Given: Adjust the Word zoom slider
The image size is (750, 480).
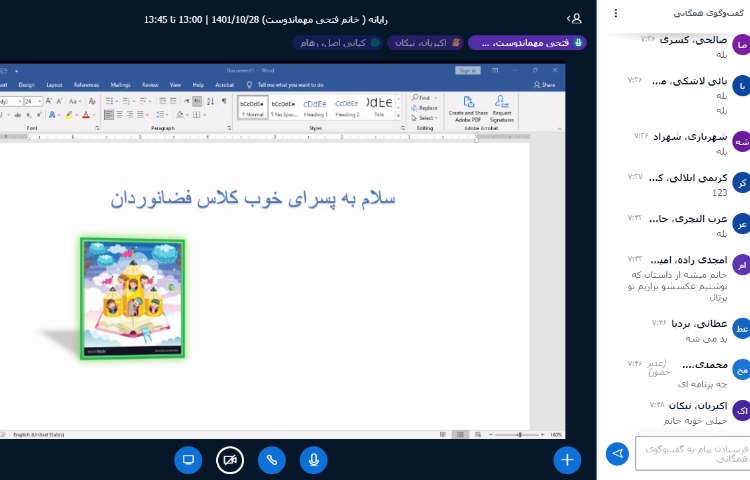Looking at the screenshot, I should 518,435.
